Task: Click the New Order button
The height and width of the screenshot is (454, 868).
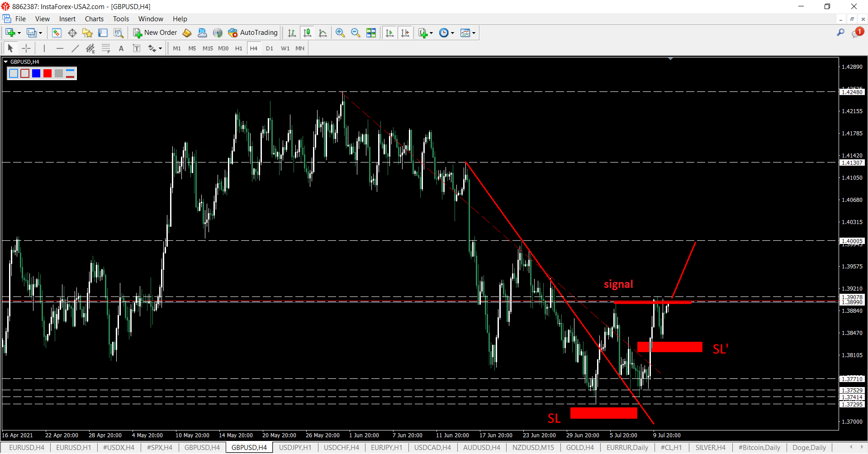Action: pos(155,33)
